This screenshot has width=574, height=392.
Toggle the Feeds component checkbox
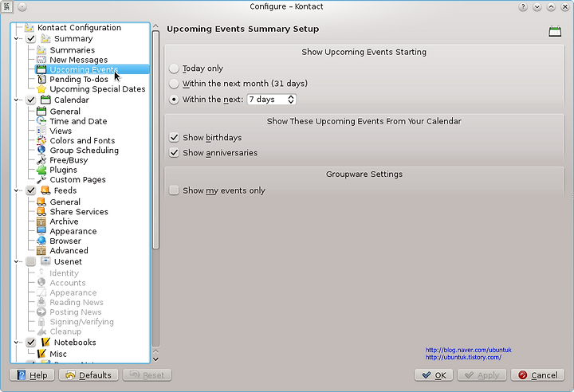tap(31, 190)
